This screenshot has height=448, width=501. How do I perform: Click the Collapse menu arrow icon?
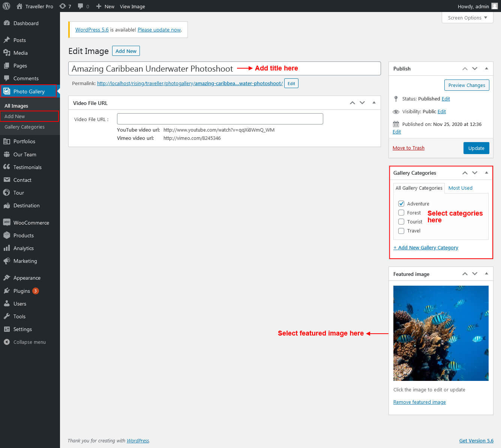7,342
